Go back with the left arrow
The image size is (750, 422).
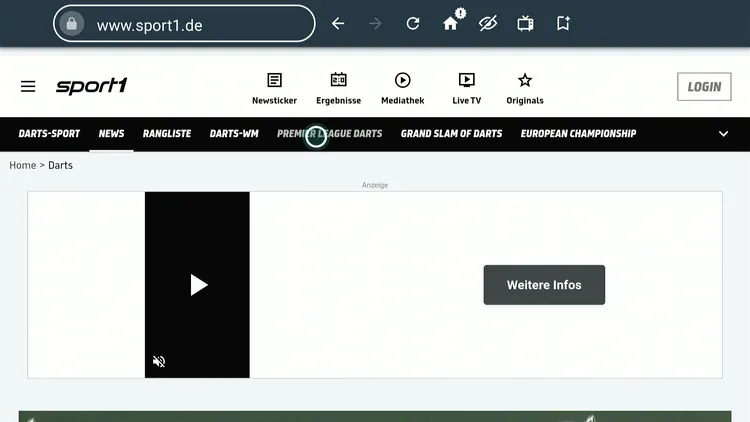click(338, 23)
